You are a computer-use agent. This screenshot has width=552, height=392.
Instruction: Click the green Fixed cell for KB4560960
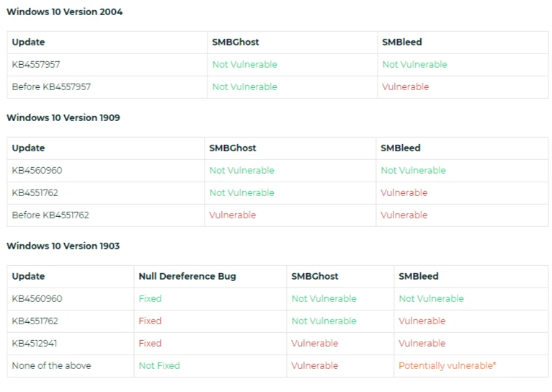[x=150, y=298]
